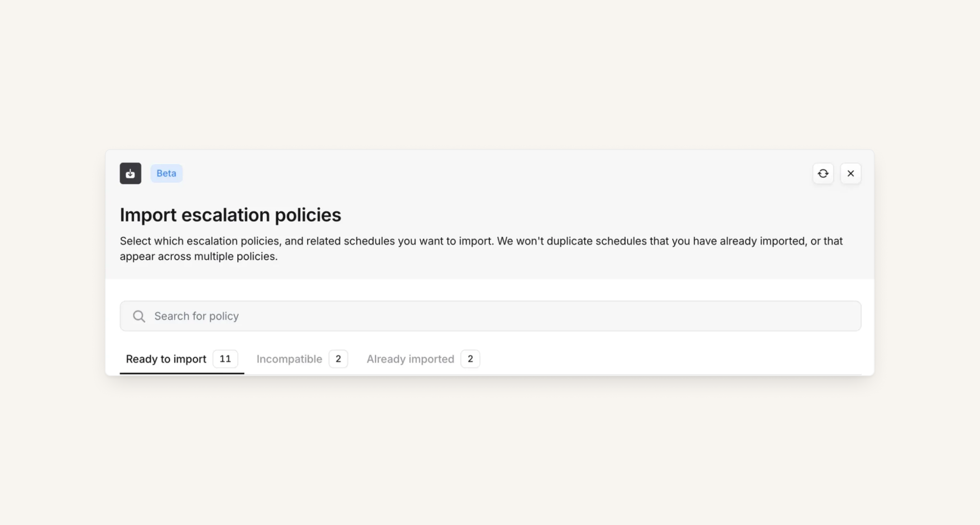Click the 11 count badge
This screenshot has width=980, height=525.
pyautogui.click(x=225, y=359)
